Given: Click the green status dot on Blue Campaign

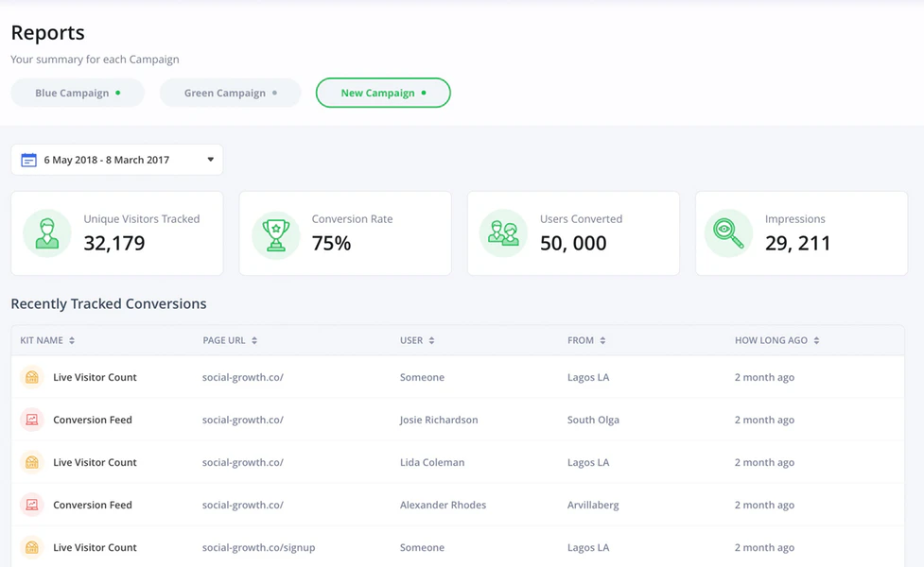Looking at the screenshot, I should click(x=118, y=93).
